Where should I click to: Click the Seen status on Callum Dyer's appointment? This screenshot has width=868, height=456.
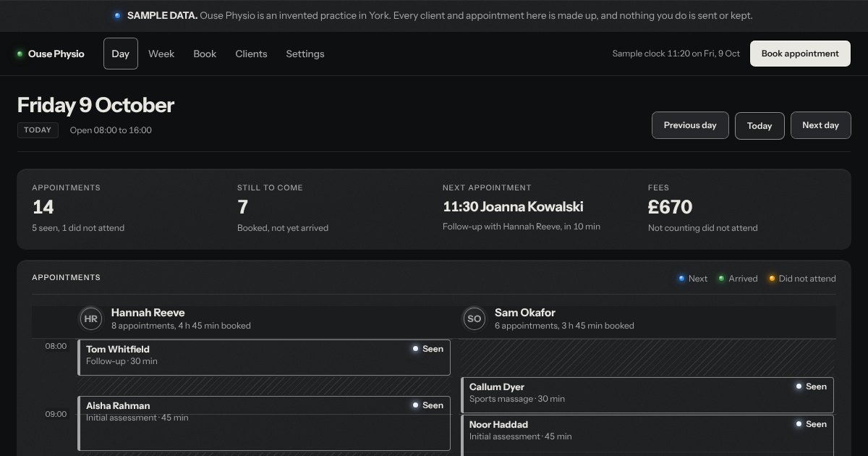pyautogui.click(x=811, y=387)
